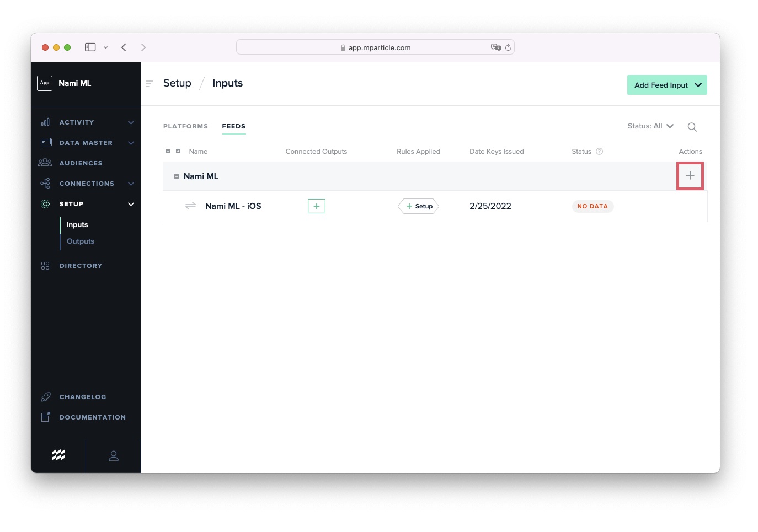758x532 pixels.
Task: Open Inputs under Setup
Action: point(77,225)
